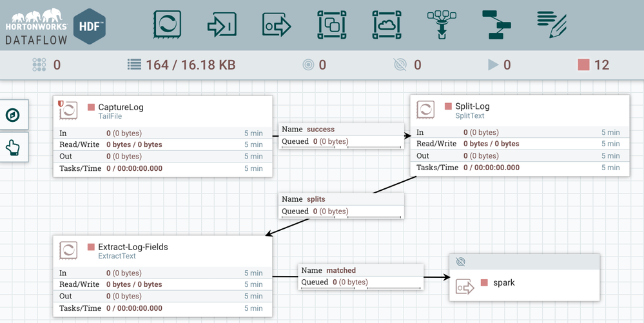644x323 pixels.
Task: Click the Extract-Log-Fields Read/Write stats row
Action: pos(162,284)
